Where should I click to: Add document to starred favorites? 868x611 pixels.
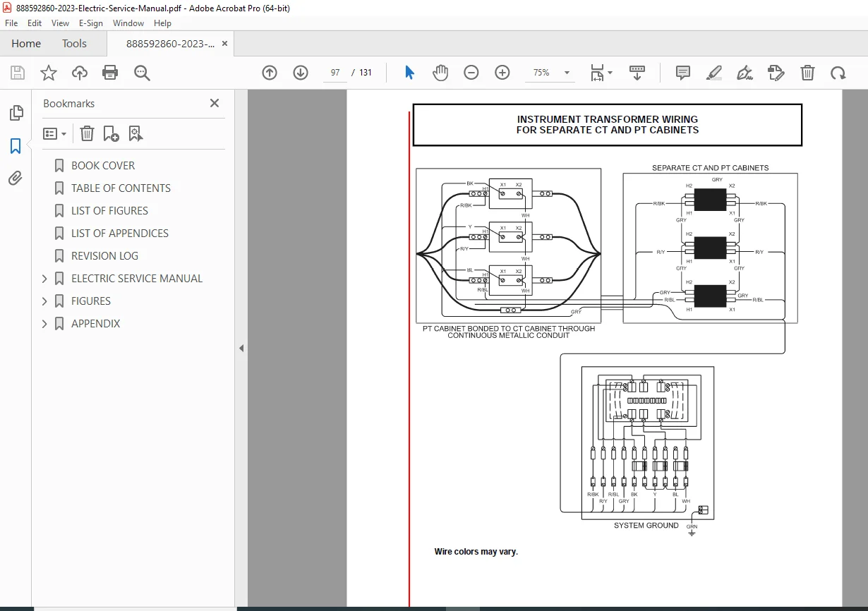pos(49,73)
